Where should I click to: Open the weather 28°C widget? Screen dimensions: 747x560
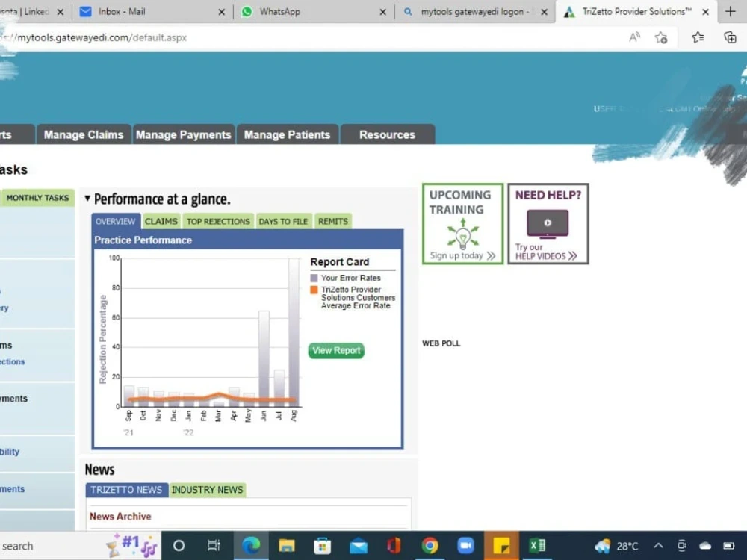coord(616,546)
